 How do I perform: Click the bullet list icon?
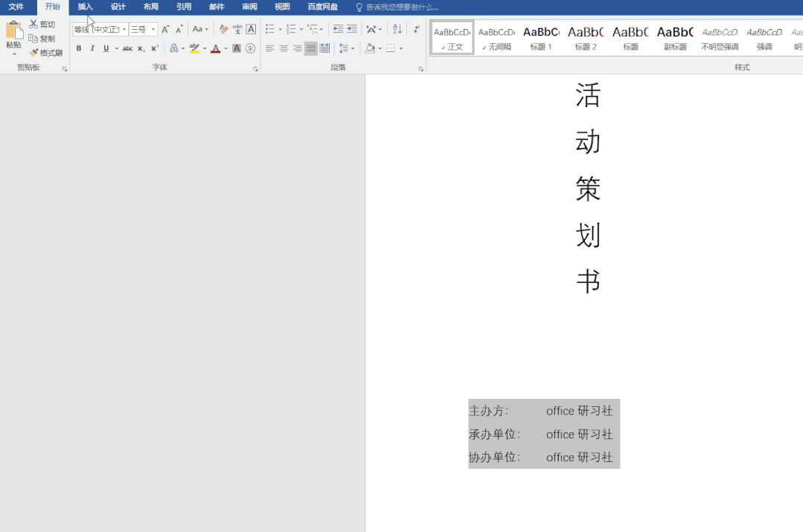270,29
